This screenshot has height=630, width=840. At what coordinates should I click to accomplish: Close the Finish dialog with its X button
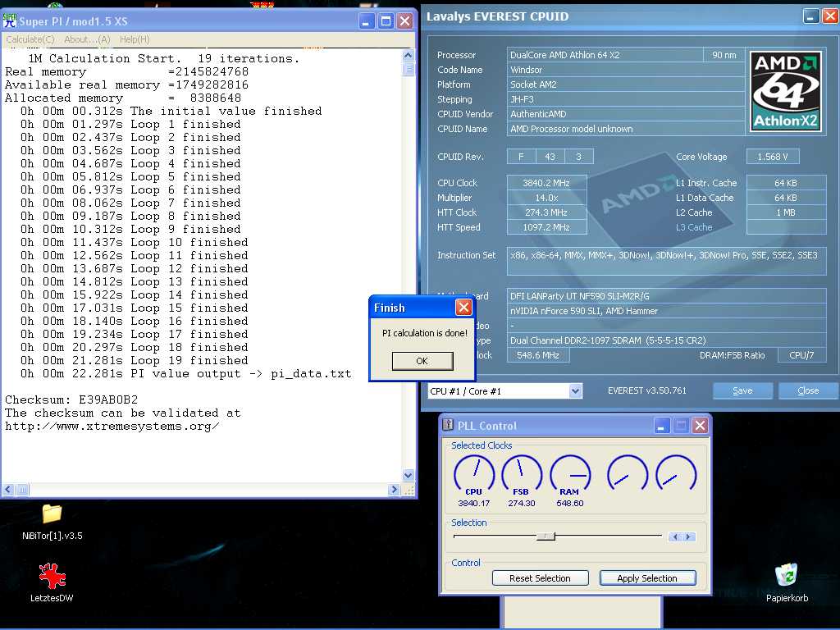(463, 308)
